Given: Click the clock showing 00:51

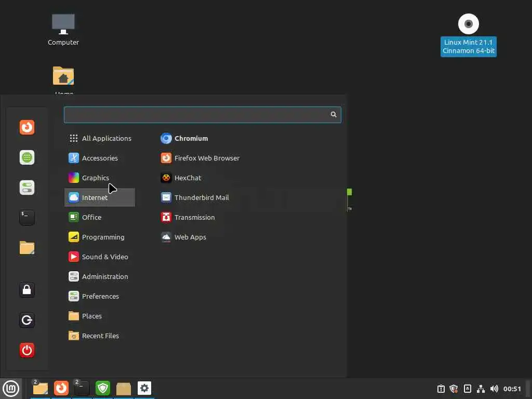Looking at the screenshot, I should pos(512,389).
